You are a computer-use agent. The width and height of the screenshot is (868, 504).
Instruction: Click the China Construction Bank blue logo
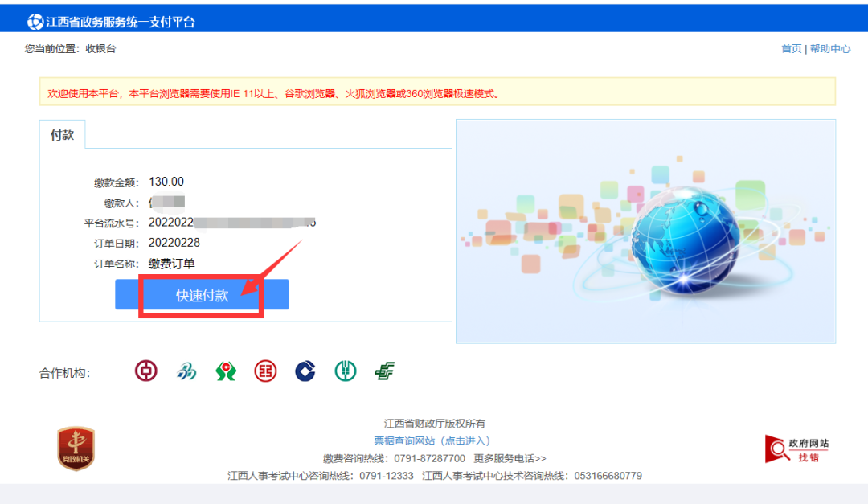click(305, 371)
